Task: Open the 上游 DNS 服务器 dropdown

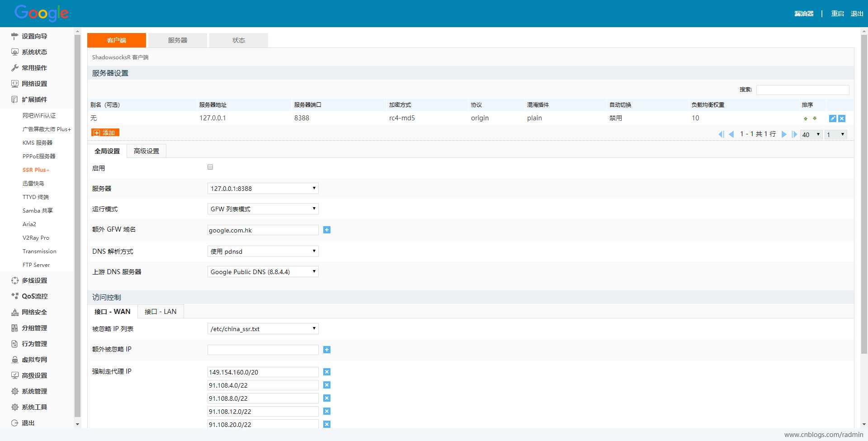Action: (x=263, y=271)
